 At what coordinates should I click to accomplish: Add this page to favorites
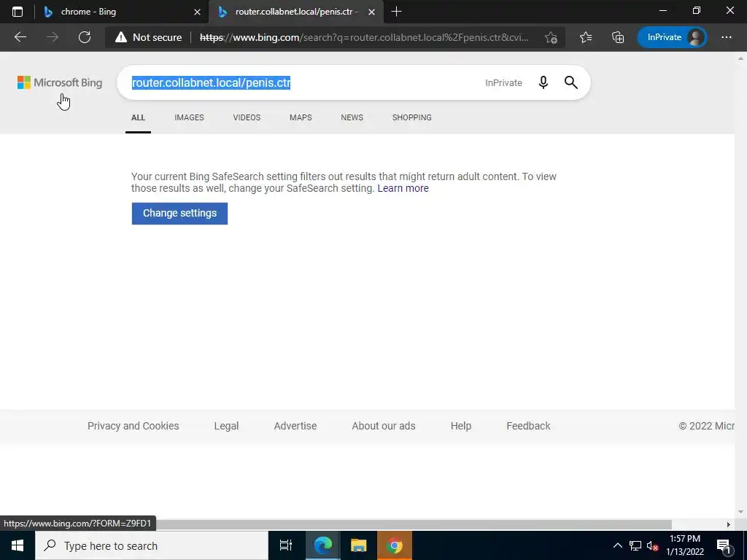[551, 38]
